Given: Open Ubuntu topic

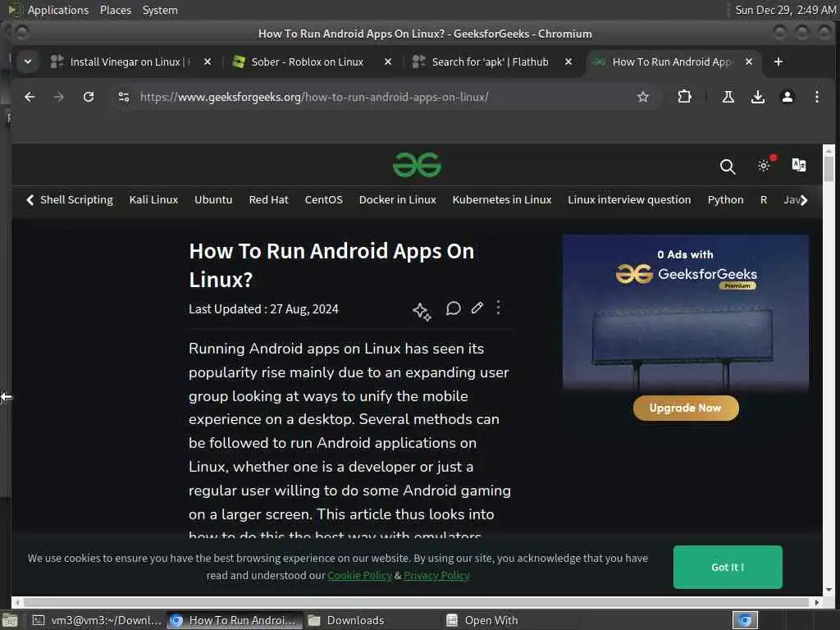Looking at the screenshot, I should pyautogui.click(x=213, y=200).
